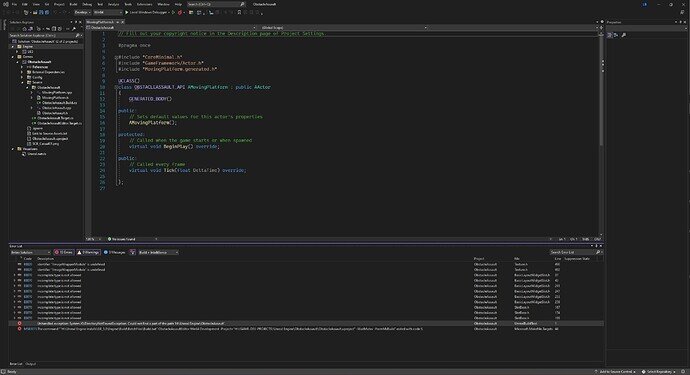Open the ObstacleAssault project navigation dropdown
The height and width of the screenshot is (375, 690).
click(x=171, y=27)
